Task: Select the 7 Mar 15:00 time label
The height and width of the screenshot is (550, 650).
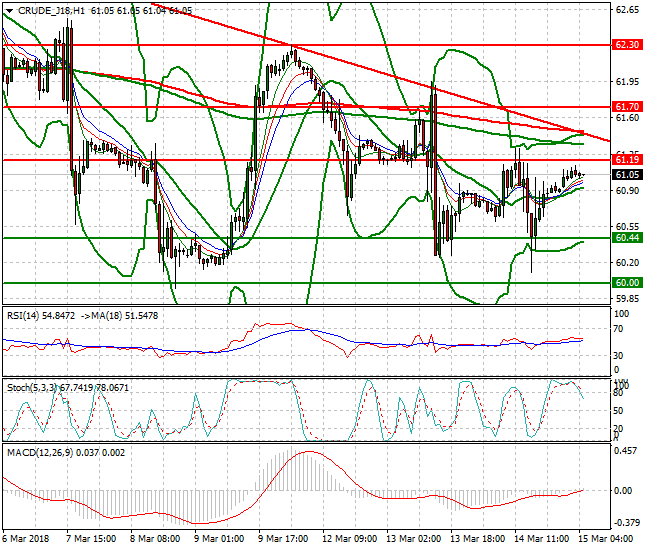Action: (x=91, y=539)
